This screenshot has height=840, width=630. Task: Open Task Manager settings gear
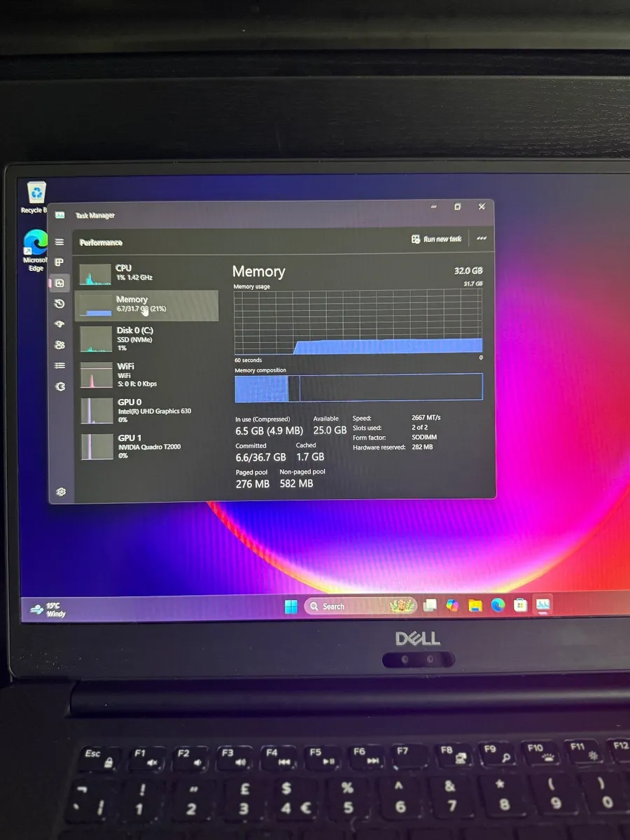[x=61, y=492]
